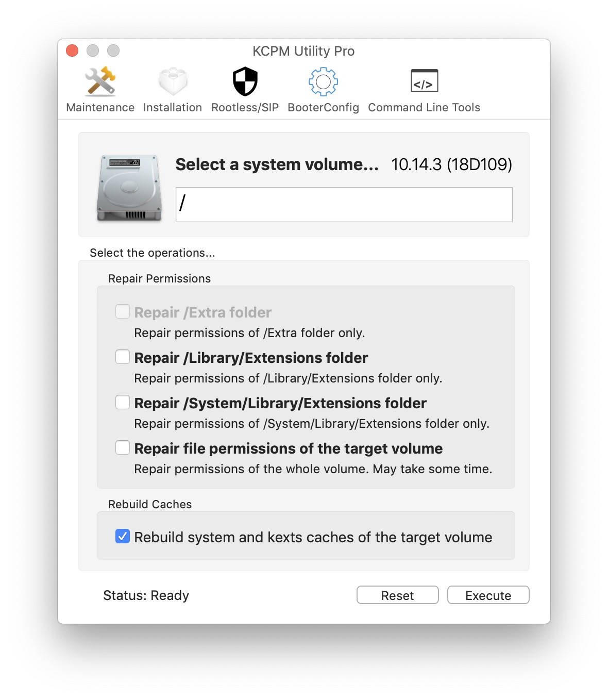Check Repair file permissions of target volume
This screenshot has width=608, height=700.
(x=123, y=447)
